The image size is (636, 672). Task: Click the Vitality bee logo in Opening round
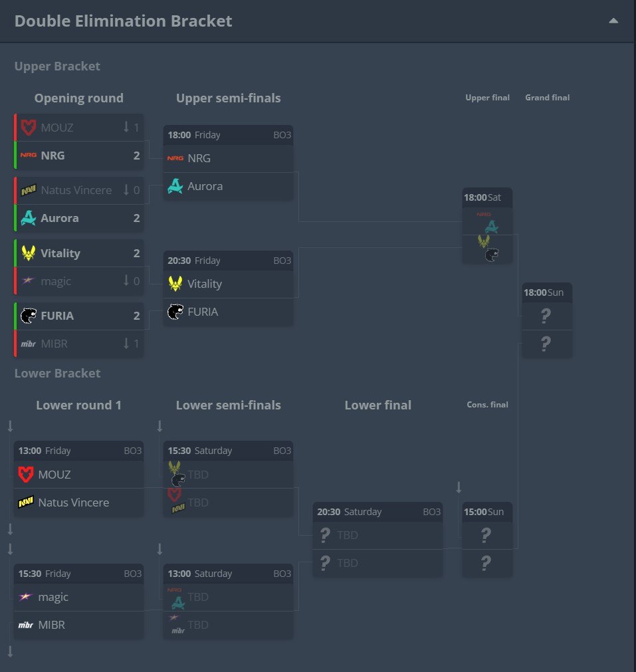click(29, 253)
